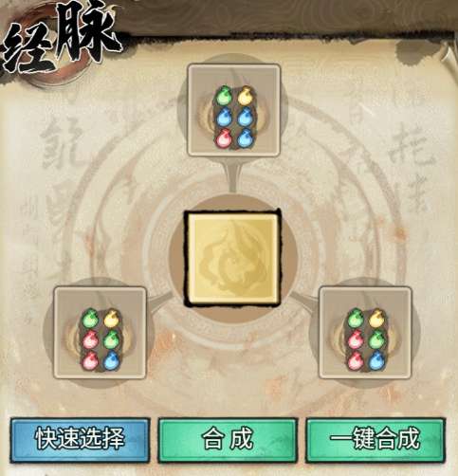Select the top meridian material slot
This screenshot has width=458, height=476.
tap(233, 110)
